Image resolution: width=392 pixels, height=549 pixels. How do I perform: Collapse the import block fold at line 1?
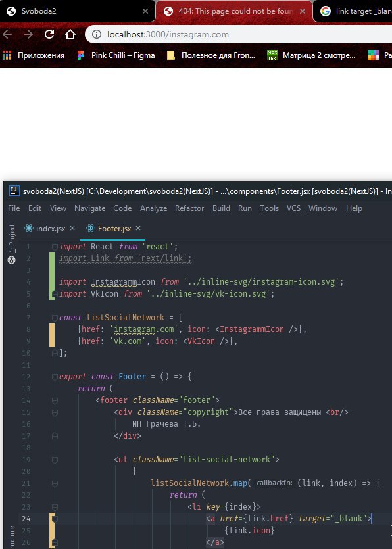(55, 247)
